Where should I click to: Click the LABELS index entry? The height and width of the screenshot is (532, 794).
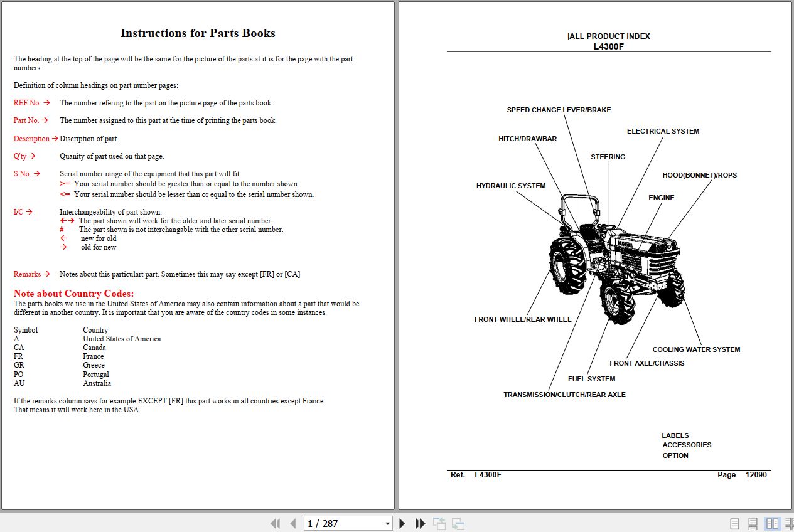click(675, 435)
